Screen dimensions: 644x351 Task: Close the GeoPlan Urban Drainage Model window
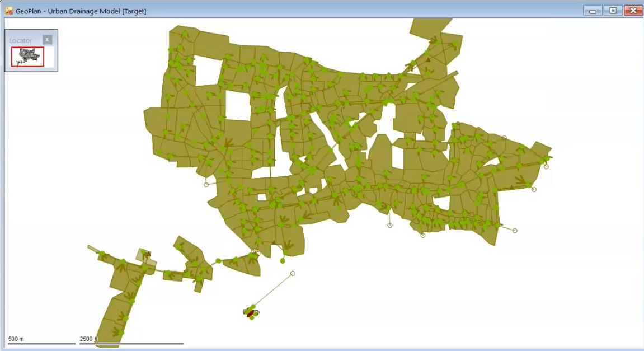633,11
